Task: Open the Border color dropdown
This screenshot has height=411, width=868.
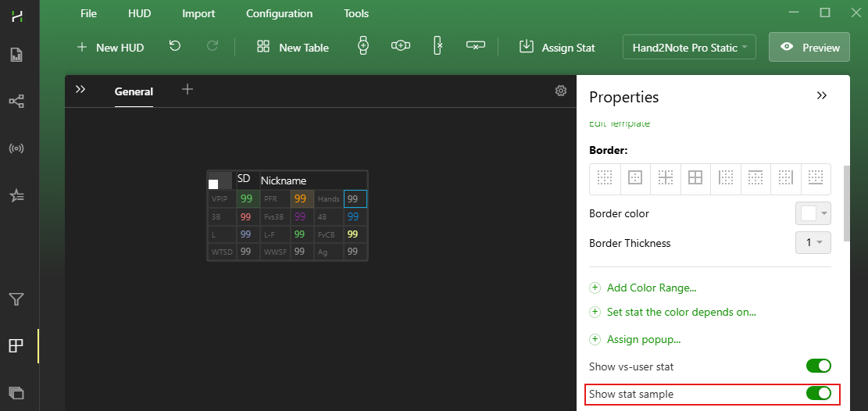Action: coord(813,214)
